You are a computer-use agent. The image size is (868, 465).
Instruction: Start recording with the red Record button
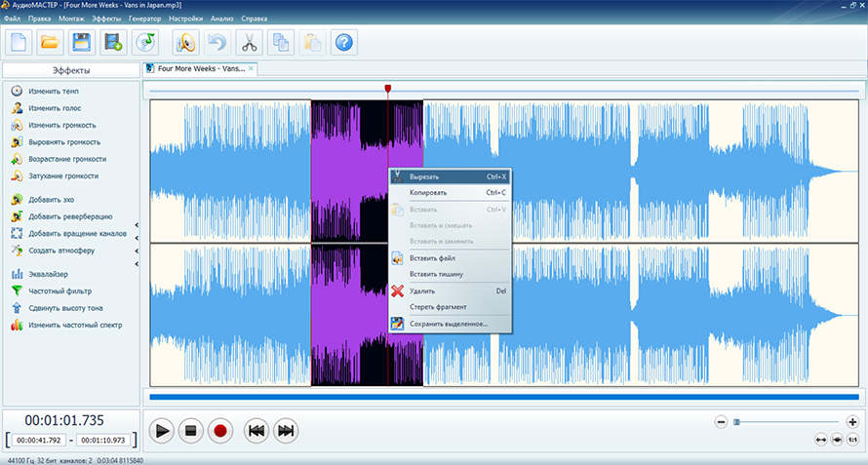pos(220,430)
